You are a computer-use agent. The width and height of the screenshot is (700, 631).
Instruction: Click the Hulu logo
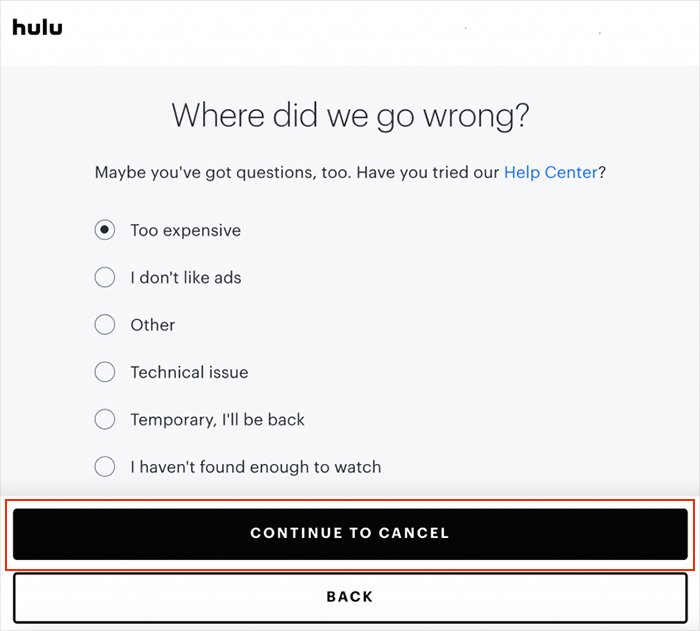pos(37,27)
